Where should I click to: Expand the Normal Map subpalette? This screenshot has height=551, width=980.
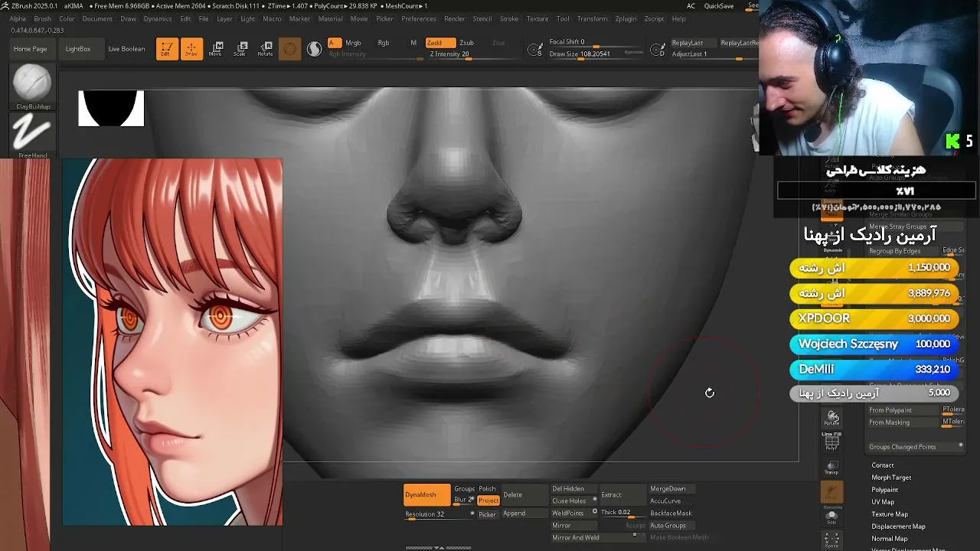(890, 539)
